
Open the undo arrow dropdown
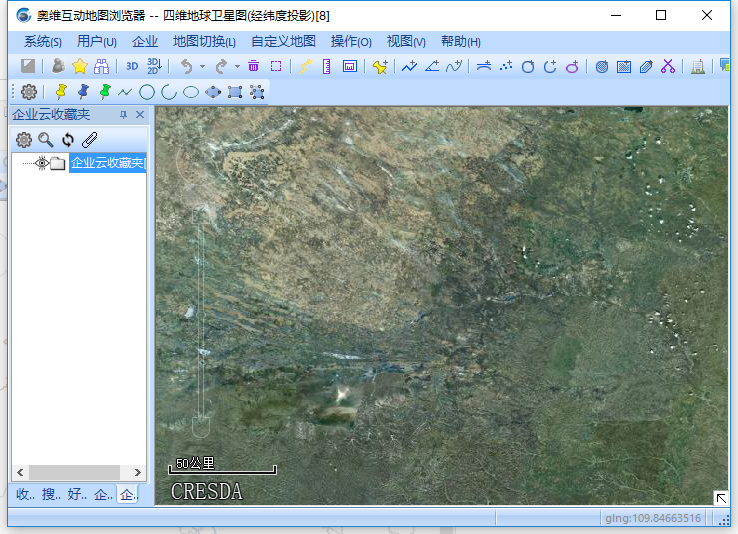pyautogui.click(x=202, y=67)
